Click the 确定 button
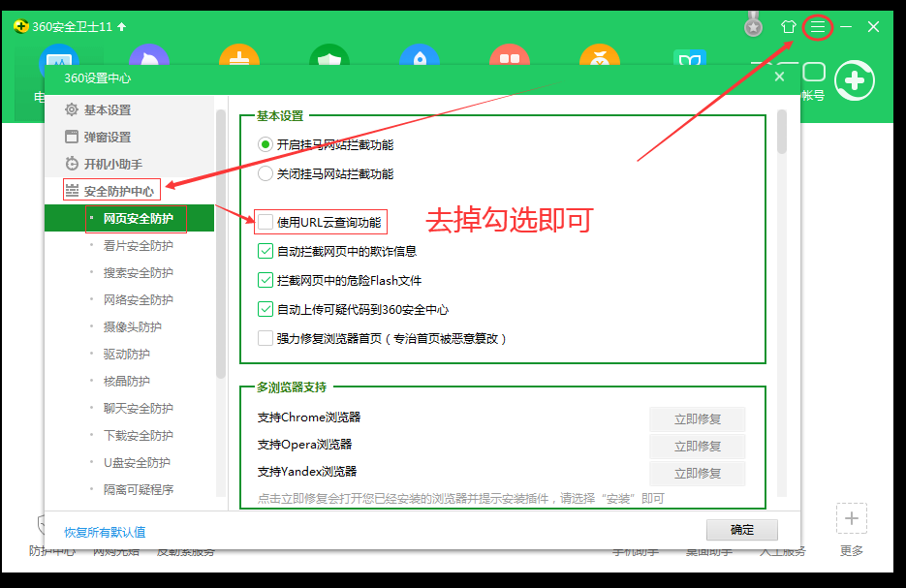 742,530
